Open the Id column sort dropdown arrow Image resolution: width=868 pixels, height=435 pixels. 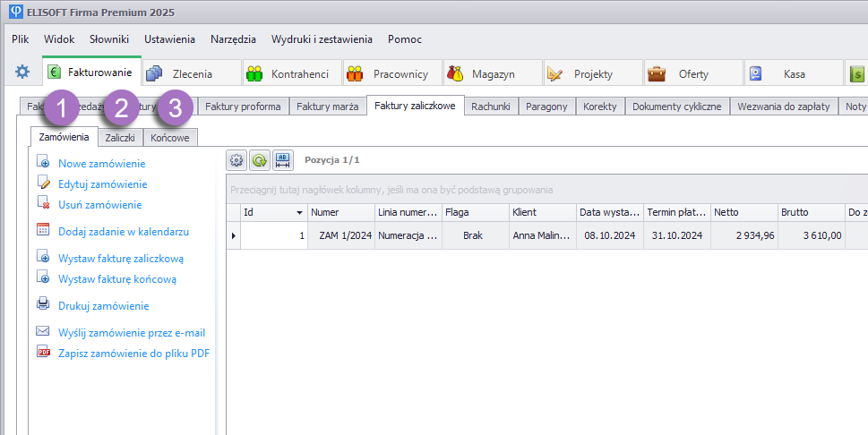click(299, 213)
